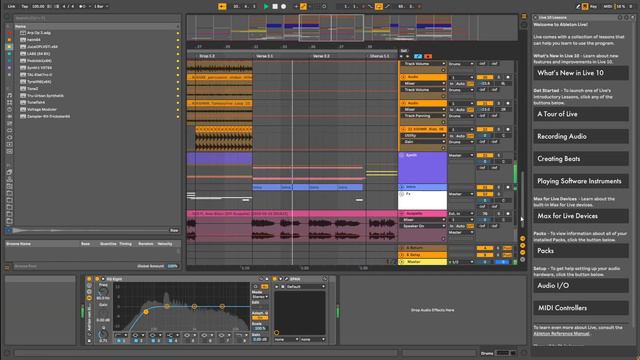Toggle the orange Loop switch in the transport
The width and height of the screenshot is (640, 360).
pyautogui.click(x=379, y=7)
